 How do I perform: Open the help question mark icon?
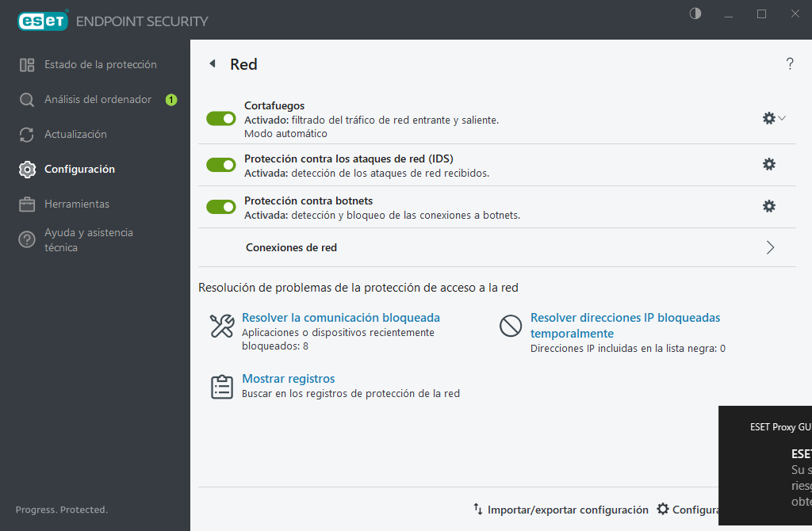click(790, 63)
